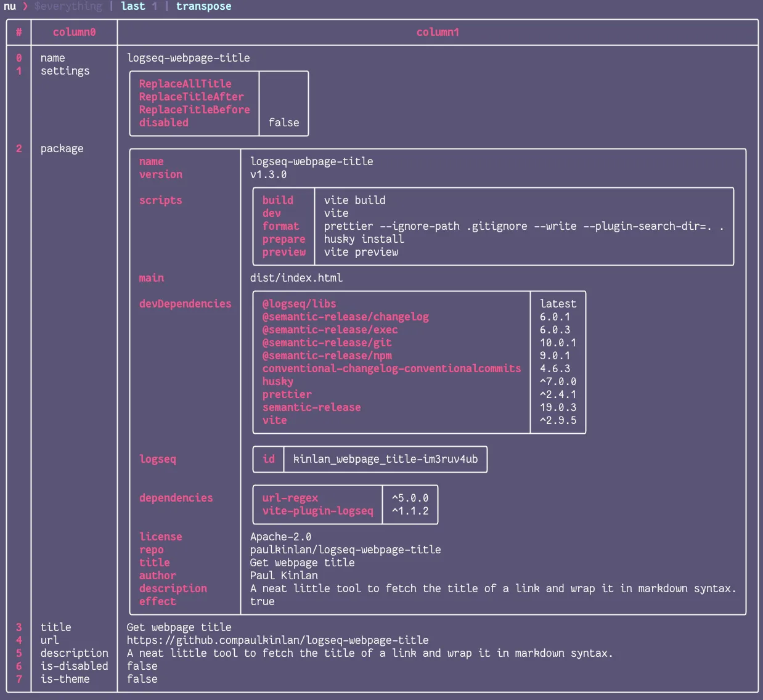Select the ReplaceTitleBefore key

click(x=194, y=110)
